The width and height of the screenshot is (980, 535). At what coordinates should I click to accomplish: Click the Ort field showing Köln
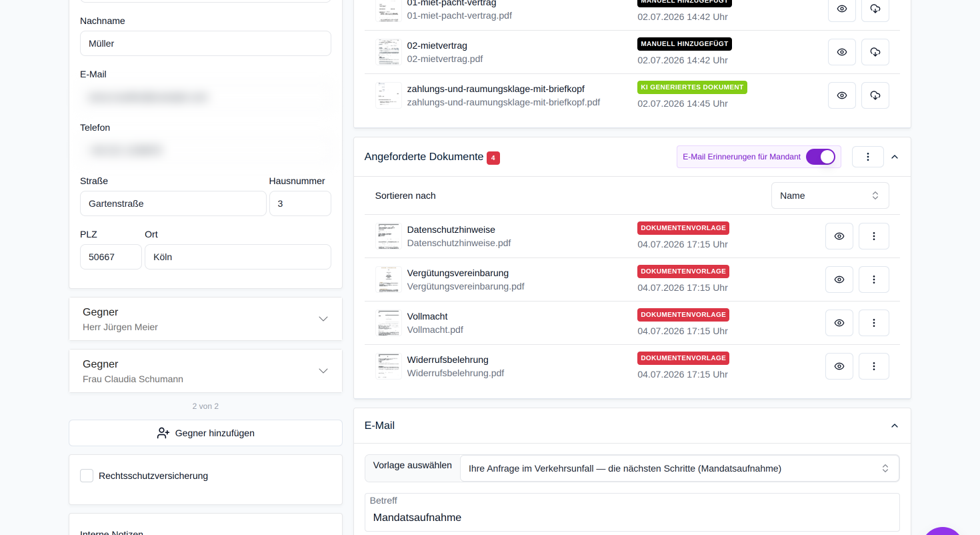pyautogui.click(x=238, y=257)
